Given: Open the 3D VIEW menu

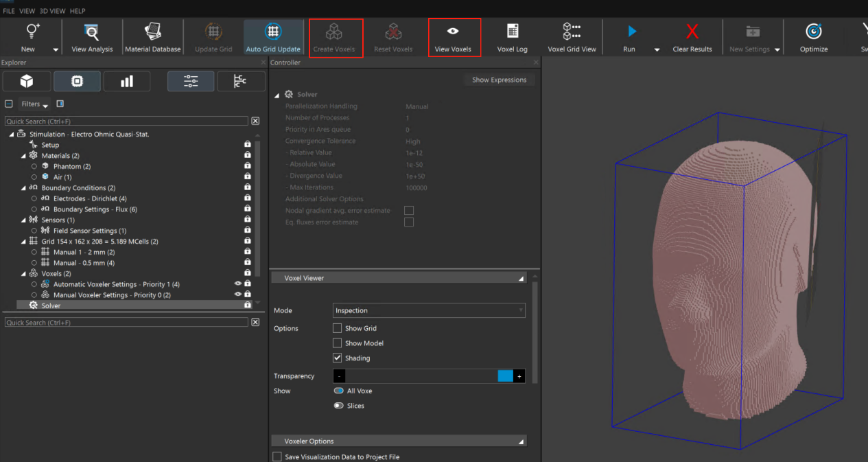Looking at the screenshot, I should tap(52, 11).
